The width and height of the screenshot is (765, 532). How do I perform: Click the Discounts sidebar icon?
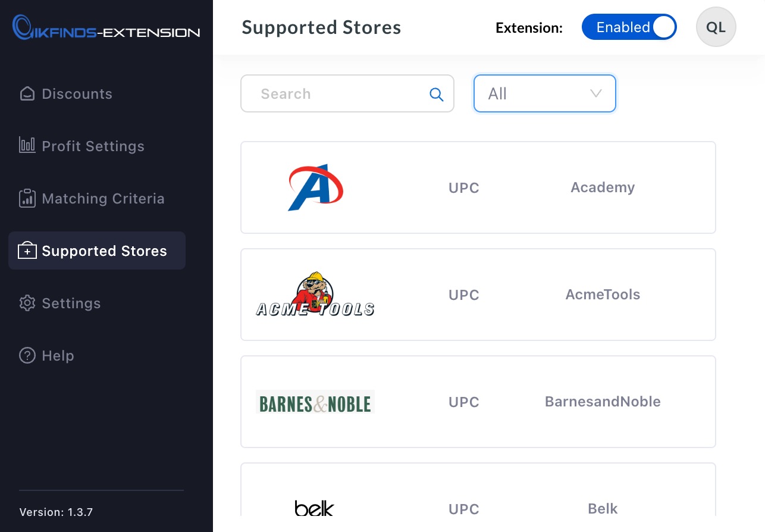click(x=27, y=94)
